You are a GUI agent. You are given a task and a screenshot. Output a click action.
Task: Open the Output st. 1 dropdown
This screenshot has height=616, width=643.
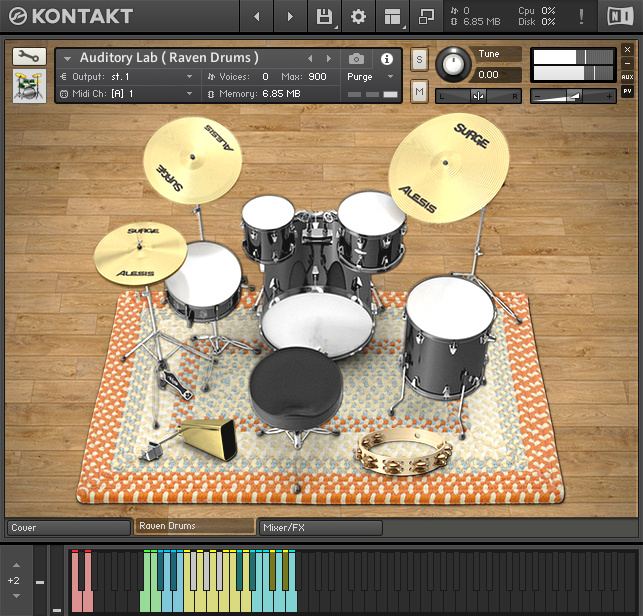click(127, 77)
